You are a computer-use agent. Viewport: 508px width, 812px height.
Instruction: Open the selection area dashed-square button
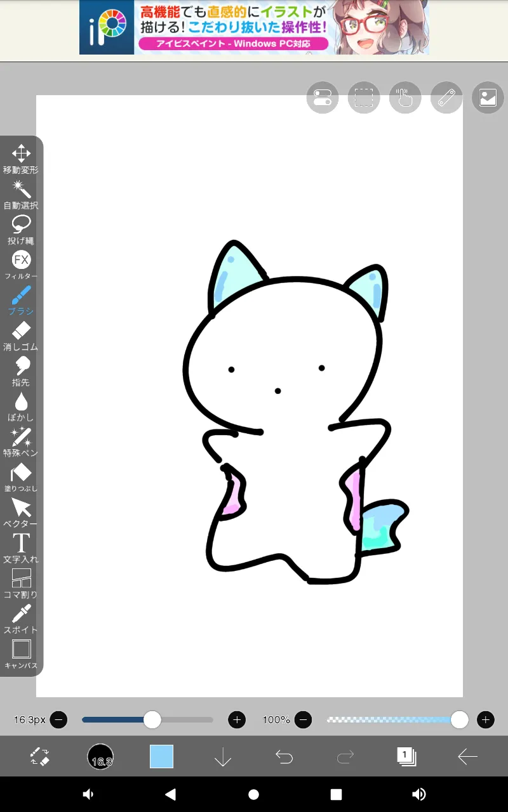tap(364, 98)
